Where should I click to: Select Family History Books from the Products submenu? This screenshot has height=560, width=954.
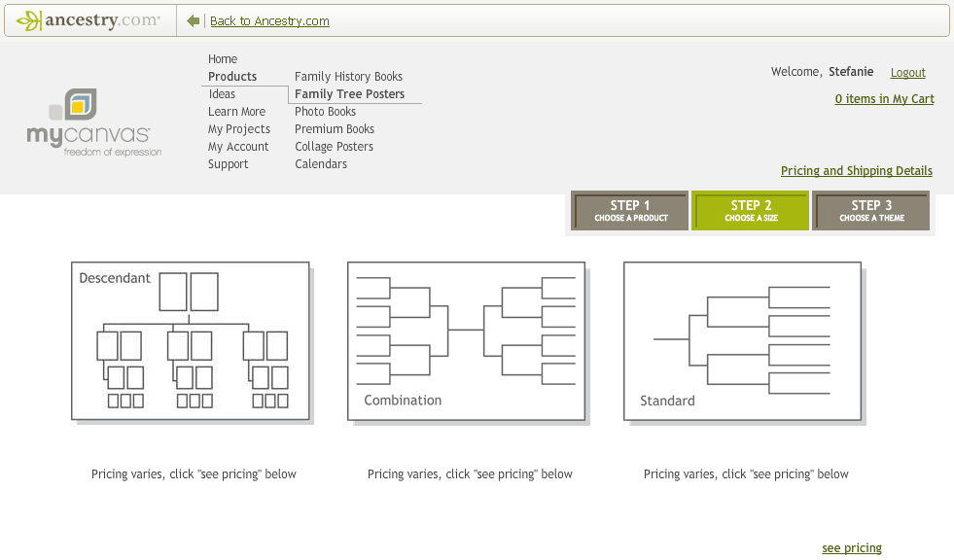coord(348,77)
